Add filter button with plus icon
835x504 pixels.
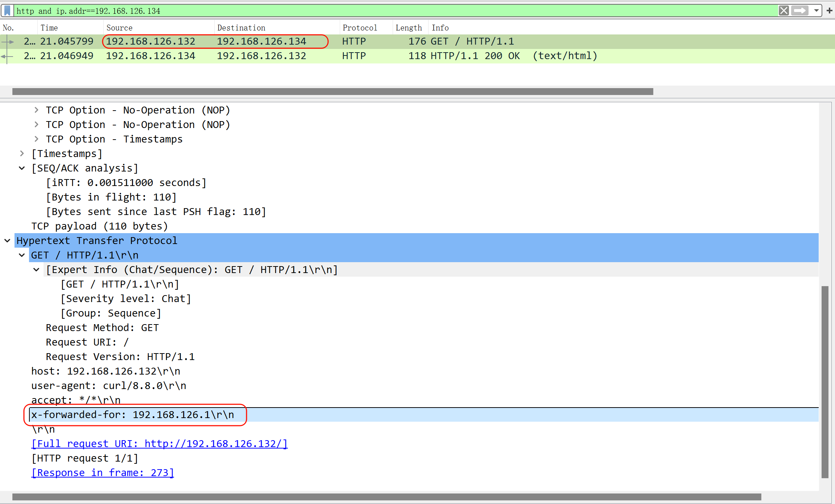point(829,11)
